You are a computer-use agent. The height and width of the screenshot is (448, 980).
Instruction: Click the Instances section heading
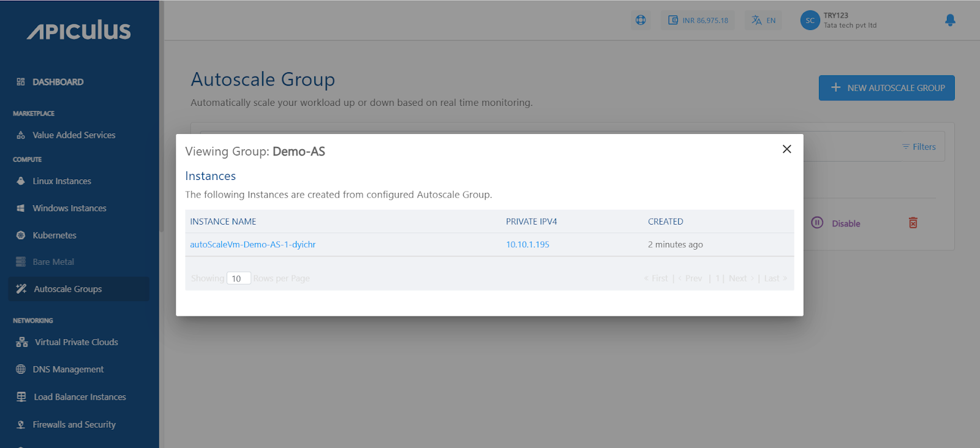210,176
